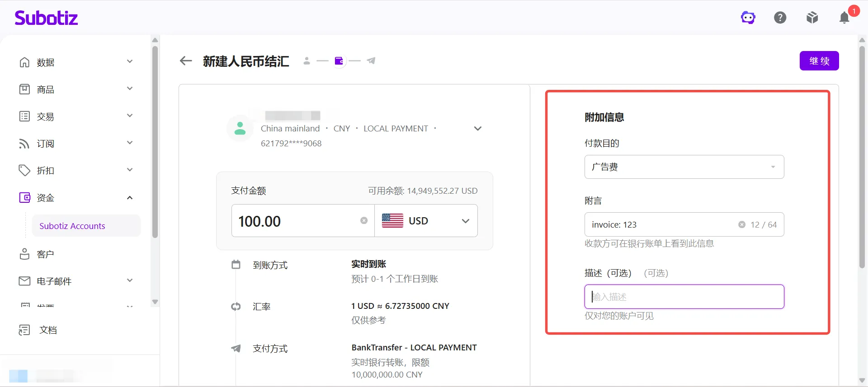Click the 12 / 64 character counter
This screenshot has width=868, height=387.
(x=764, y=224)
